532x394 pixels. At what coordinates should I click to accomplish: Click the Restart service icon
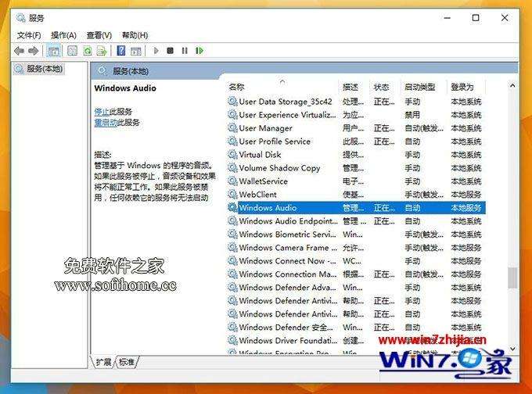[x=199, y=51]
